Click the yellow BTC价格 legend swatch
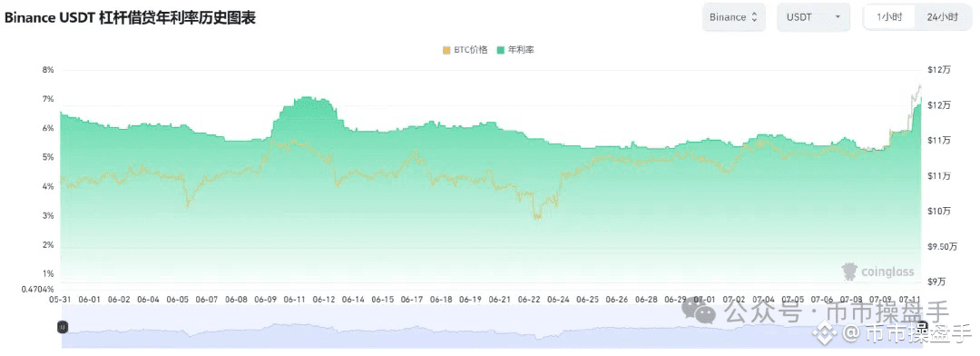The height and width of the screenshot is (356, 980). tap(446, 50)
